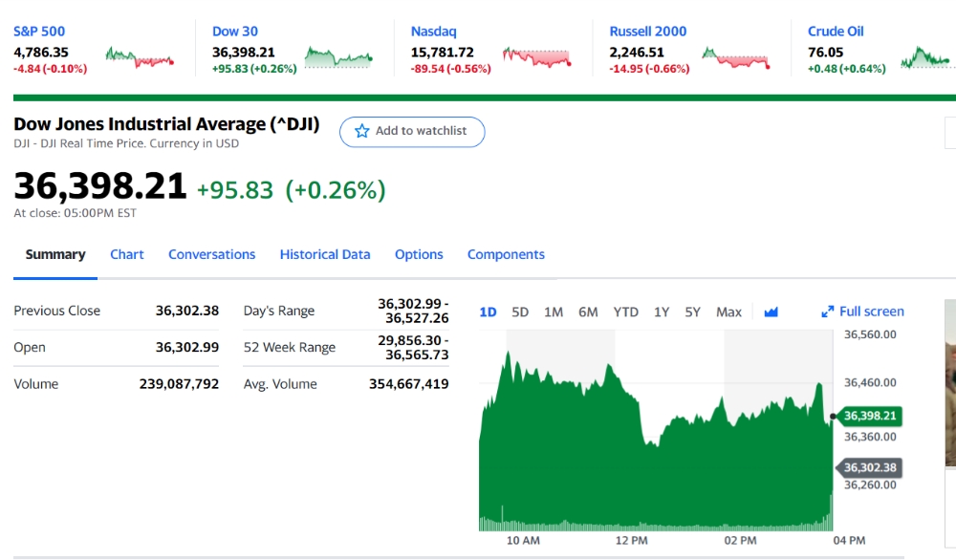
Task: Click the S&P 500 mini sparkline chart
Action: (x=140, y=57)
